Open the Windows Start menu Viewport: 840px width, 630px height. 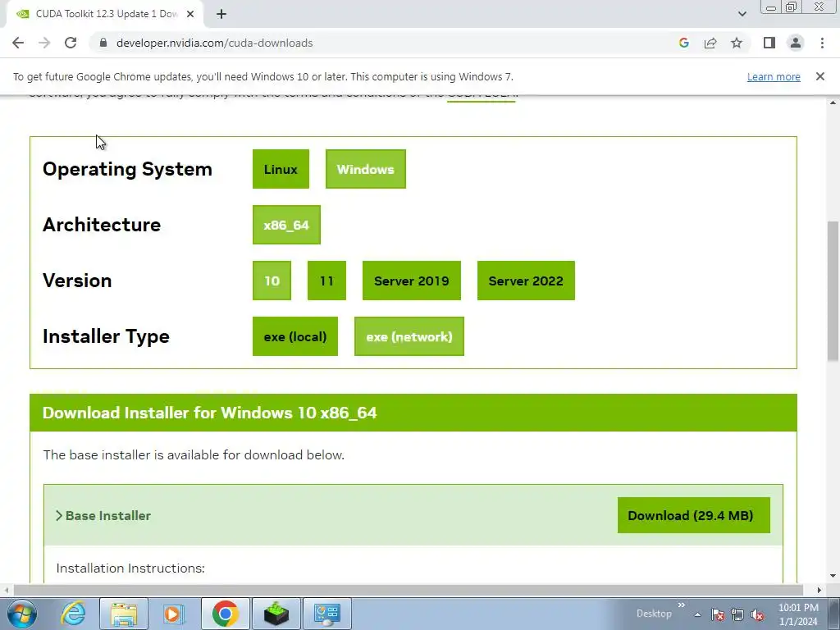point(21,614)
